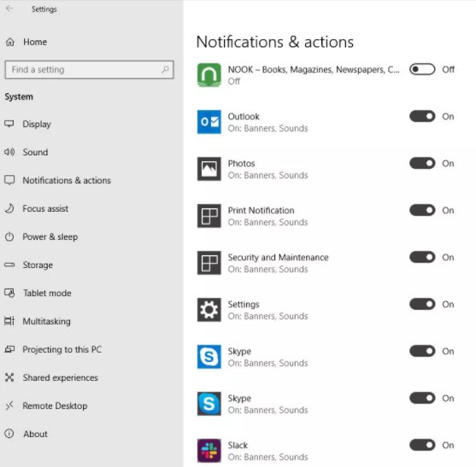The image size is (476, 467).
Task: Go to Sound settings
Action: tap(35, 152)
